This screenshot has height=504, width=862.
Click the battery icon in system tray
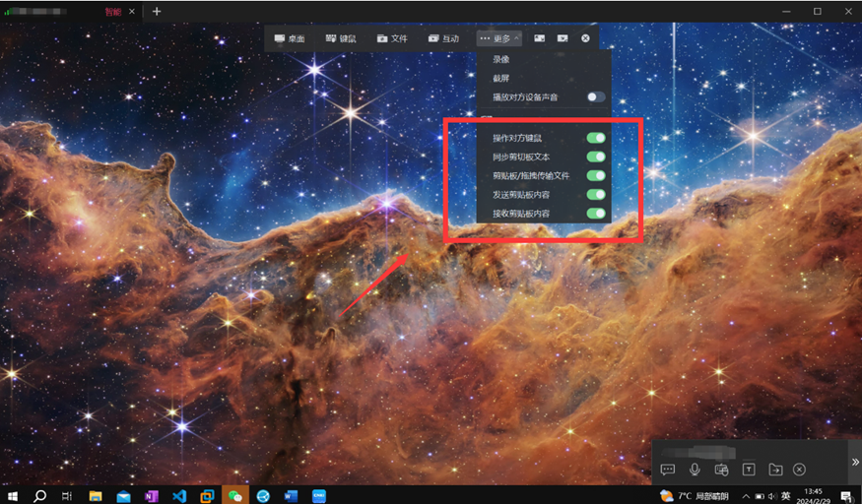760,496
